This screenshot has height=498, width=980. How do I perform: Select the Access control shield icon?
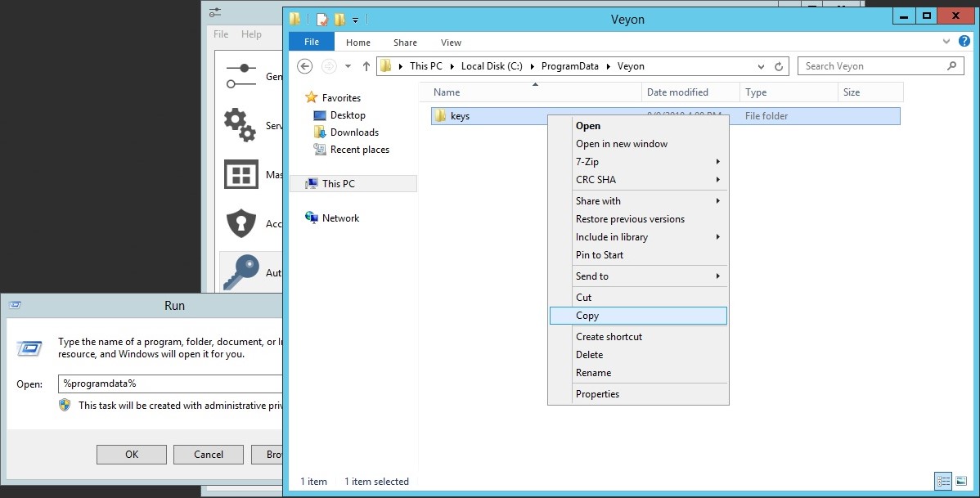(241, 223)
